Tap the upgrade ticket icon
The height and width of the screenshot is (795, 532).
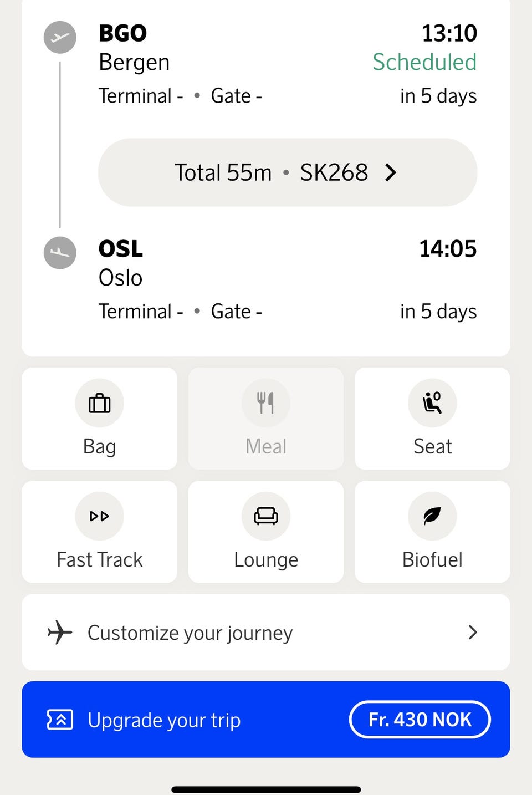[60, 720]
